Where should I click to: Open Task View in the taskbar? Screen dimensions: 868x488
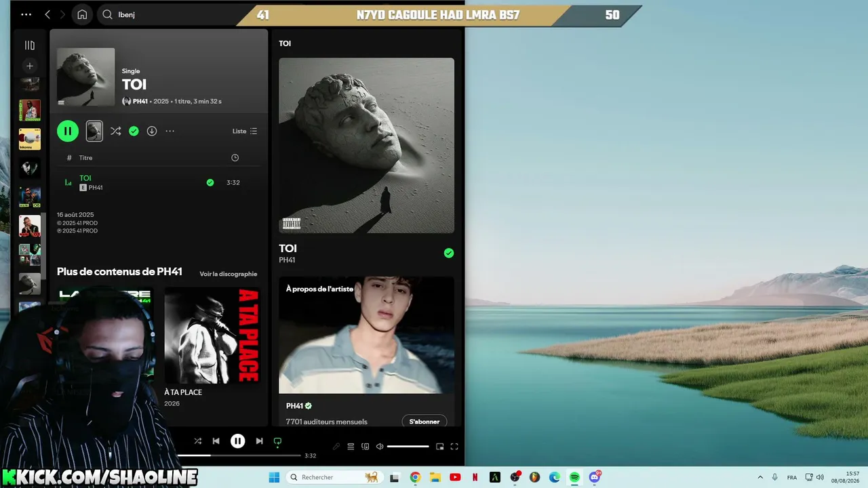(x=395, y=477)
